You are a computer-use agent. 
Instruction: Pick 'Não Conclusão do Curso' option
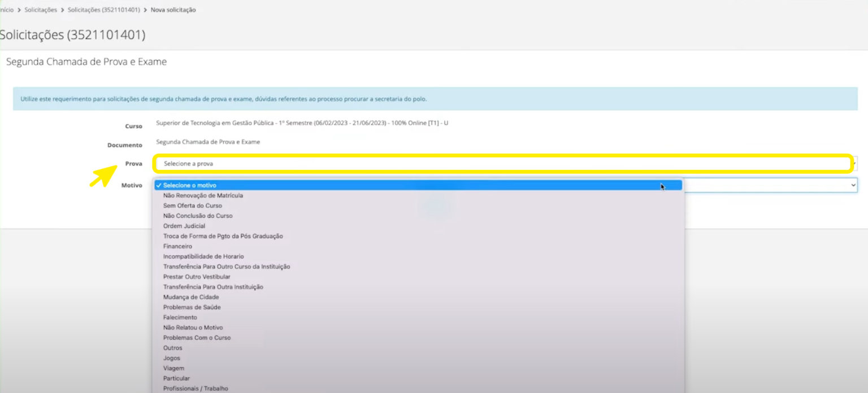pyautogui.click(x=197, y=216)
